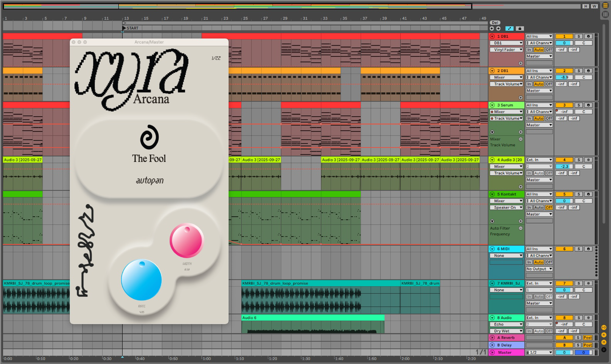Image resolution: width=611 pixels, height=364 pixels.
Task: Select the Audio 6 clip
Action: pyautogui.click(x=313, y=318)
